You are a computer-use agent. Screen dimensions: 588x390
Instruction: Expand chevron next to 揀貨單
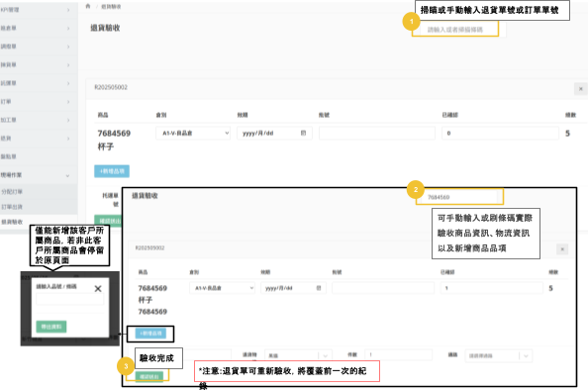coord(68,65)
